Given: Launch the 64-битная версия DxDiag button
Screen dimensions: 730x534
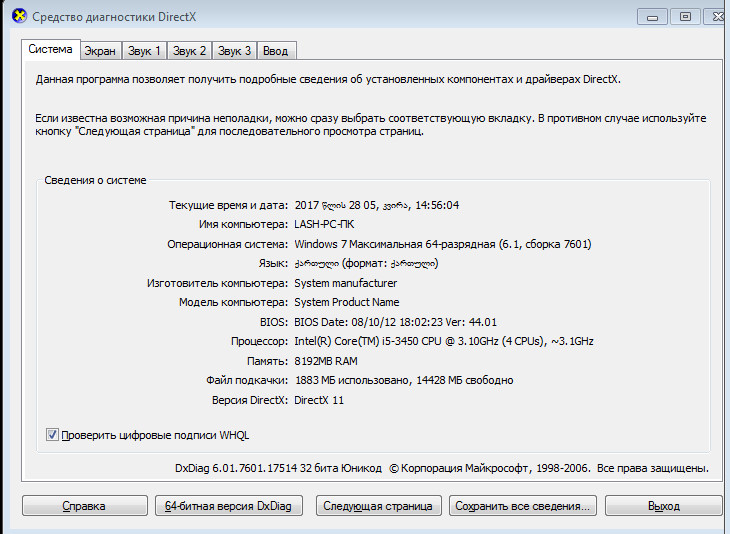Looking at the screenshot, I should pyautogui.click(x=229, y=506).
